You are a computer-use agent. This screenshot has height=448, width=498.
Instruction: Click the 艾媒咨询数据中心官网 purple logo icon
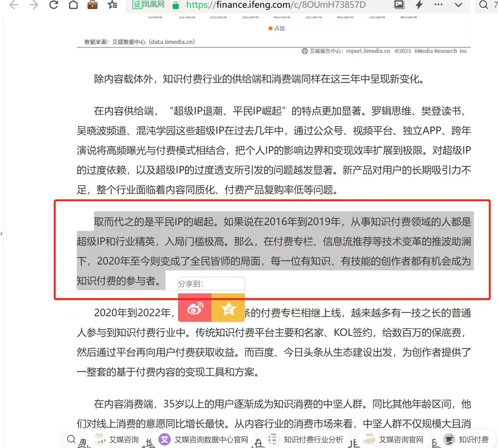(x=165, y=439)
